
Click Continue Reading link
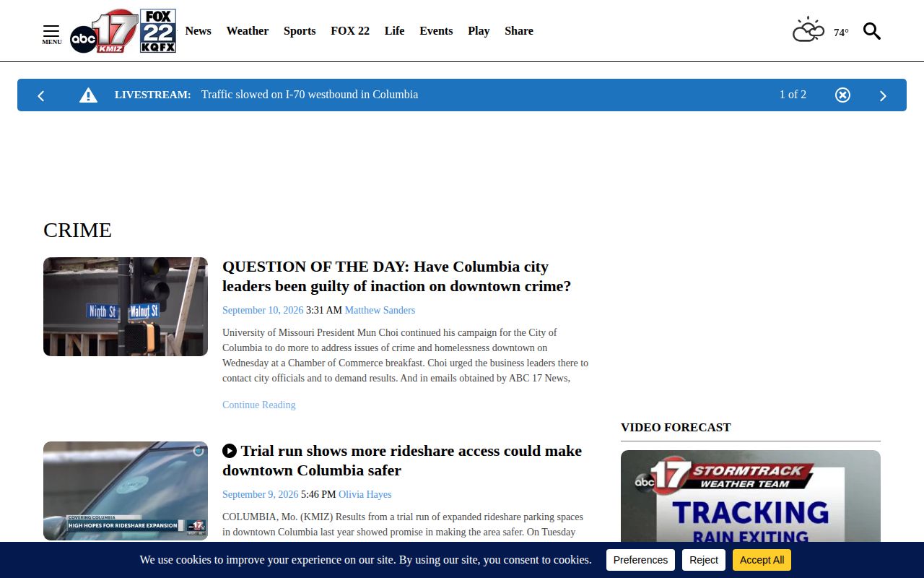259,405
